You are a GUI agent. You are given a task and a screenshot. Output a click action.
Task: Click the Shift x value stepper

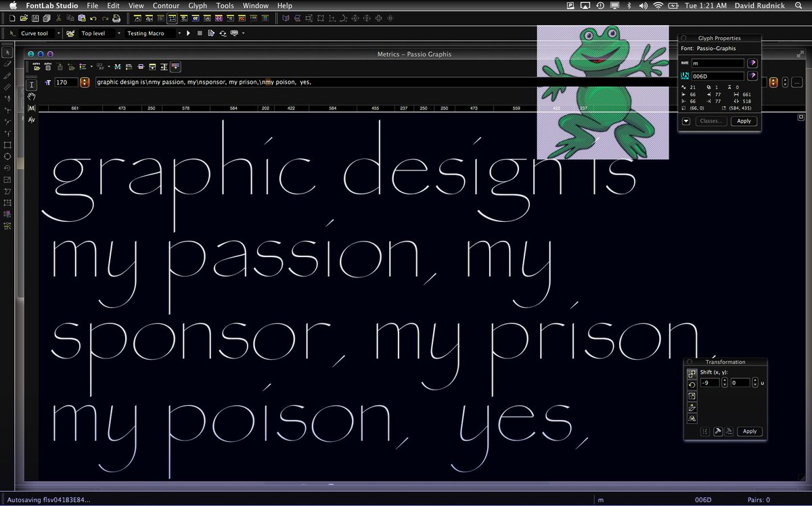click(725, 383)
